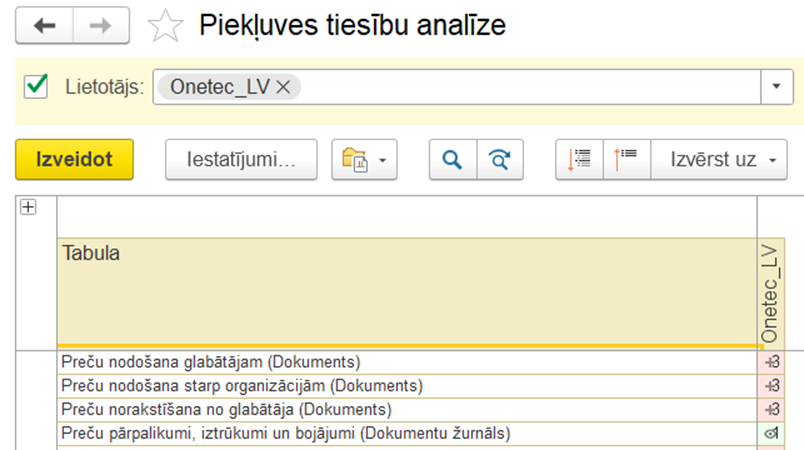
Task: Select the Tabula column header
Action: (407, 292)
